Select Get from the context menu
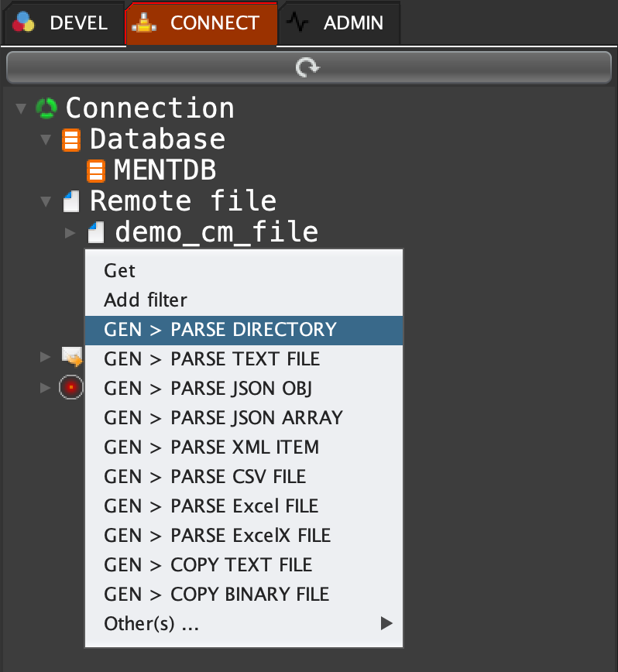 pyautogui.click(x=120, y=270)
